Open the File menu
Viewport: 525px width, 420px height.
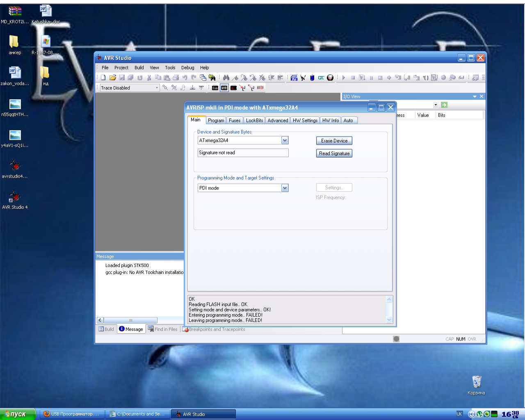[x=105, y=68]
